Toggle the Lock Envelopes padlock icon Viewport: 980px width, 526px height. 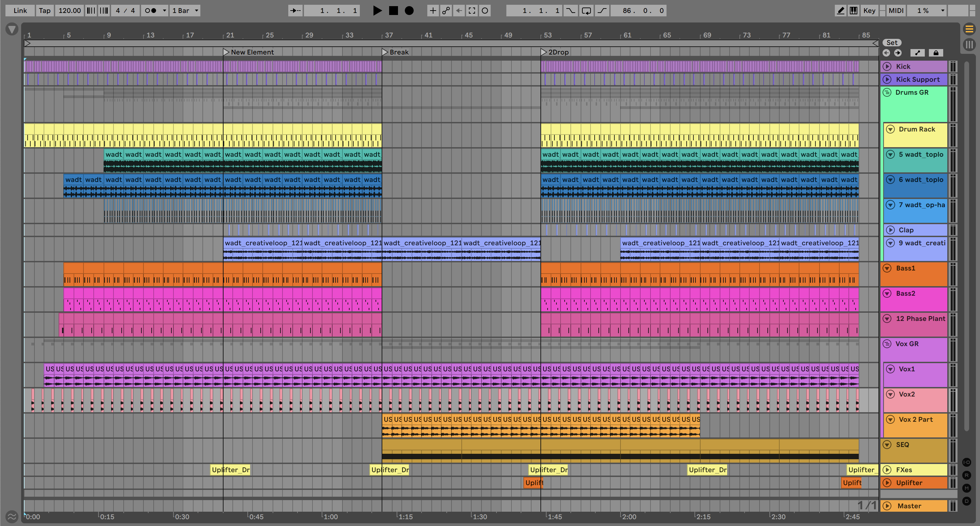pos(936,53)
